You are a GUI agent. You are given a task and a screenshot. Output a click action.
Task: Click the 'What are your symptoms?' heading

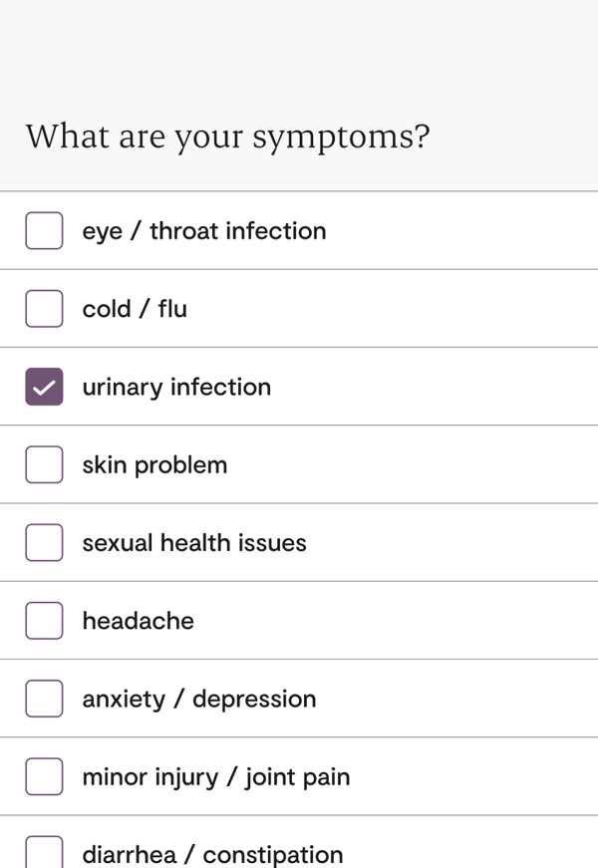coord(227,136)
